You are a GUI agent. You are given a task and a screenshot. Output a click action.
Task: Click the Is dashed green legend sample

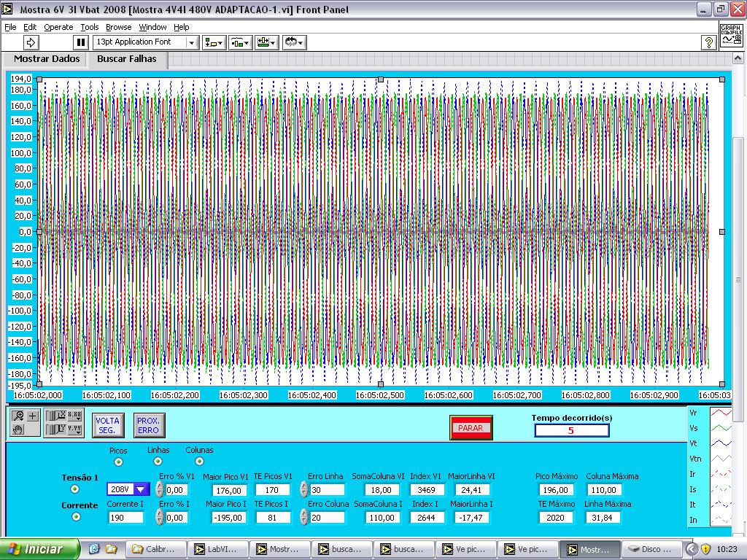point(721,489)
